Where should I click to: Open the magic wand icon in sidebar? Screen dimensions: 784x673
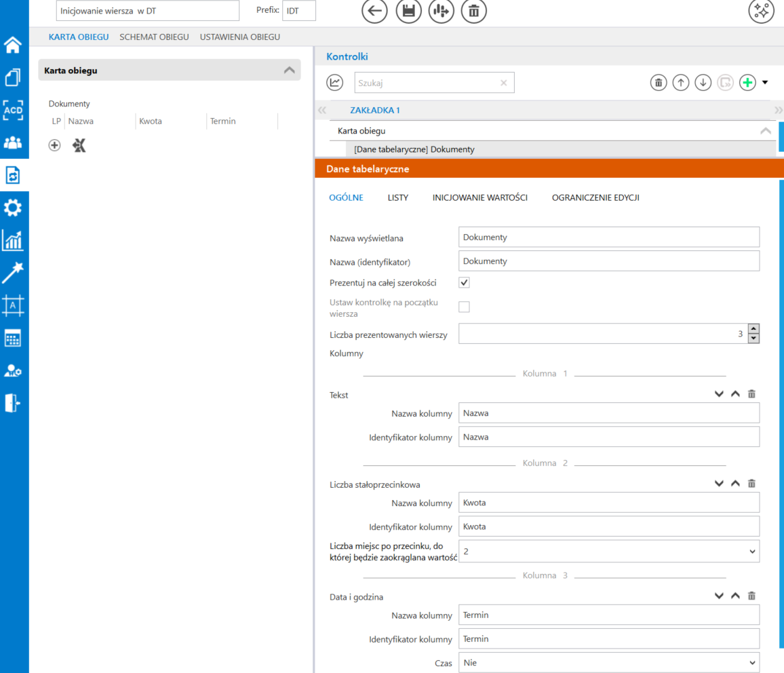13,273
